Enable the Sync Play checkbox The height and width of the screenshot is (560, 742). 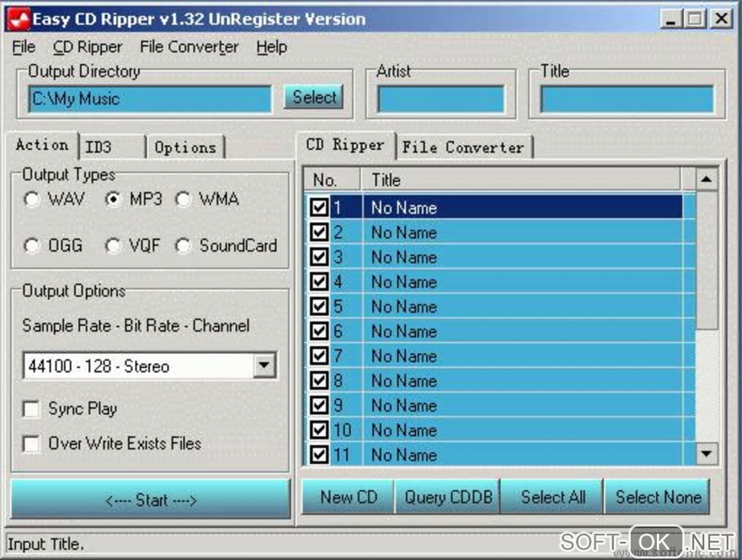pos(31,409)
